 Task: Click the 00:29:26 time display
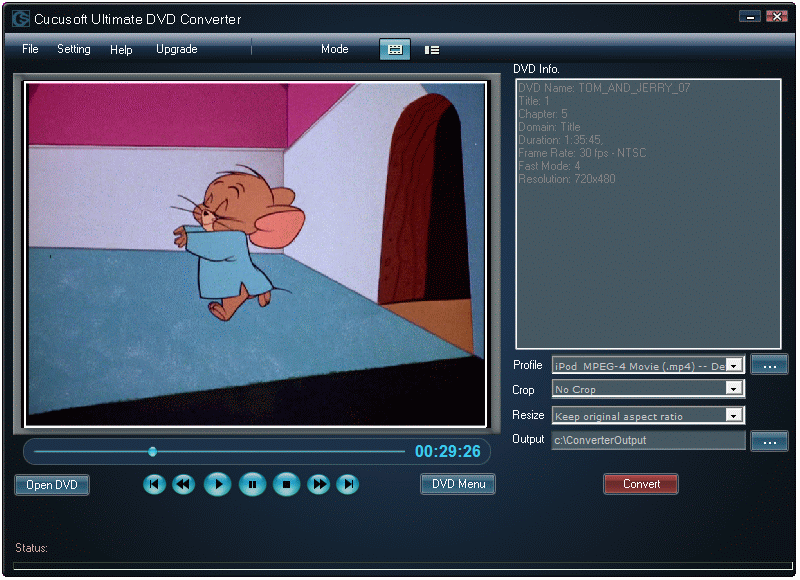pyautogui.click(x=447, y=451)
